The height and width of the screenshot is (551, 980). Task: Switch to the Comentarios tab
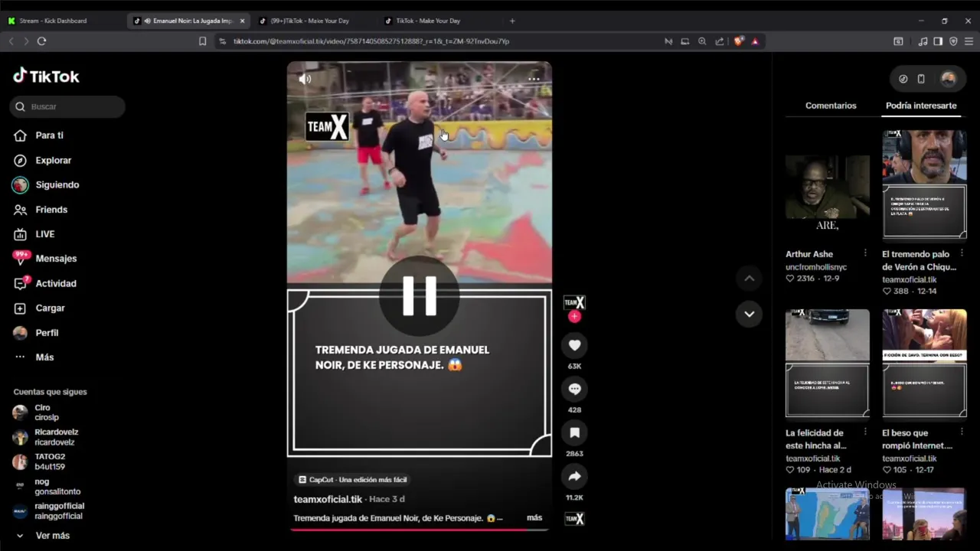coord(831,106)
